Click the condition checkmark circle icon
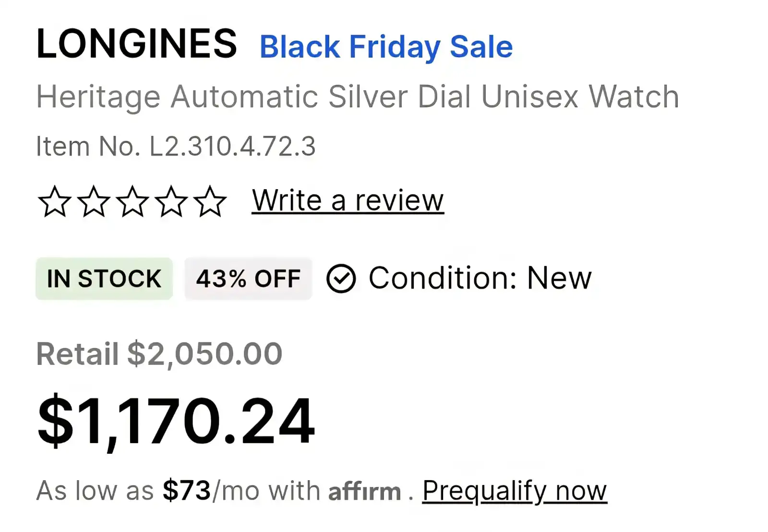This screenshot has width=768, height=532. pyautogui.click(x=341, y=278)
